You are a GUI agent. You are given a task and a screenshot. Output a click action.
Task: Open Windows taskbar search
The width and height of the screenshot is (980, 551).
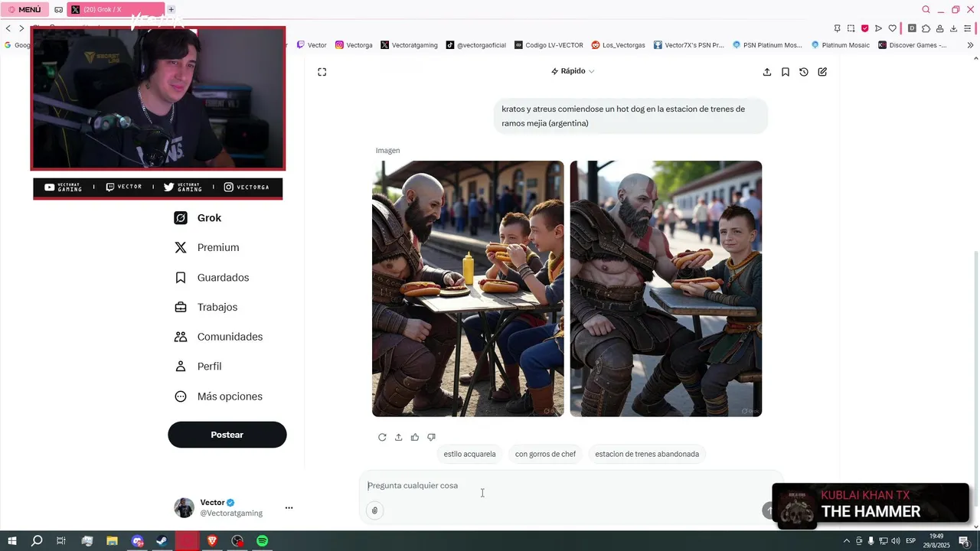tap(37, 541)
